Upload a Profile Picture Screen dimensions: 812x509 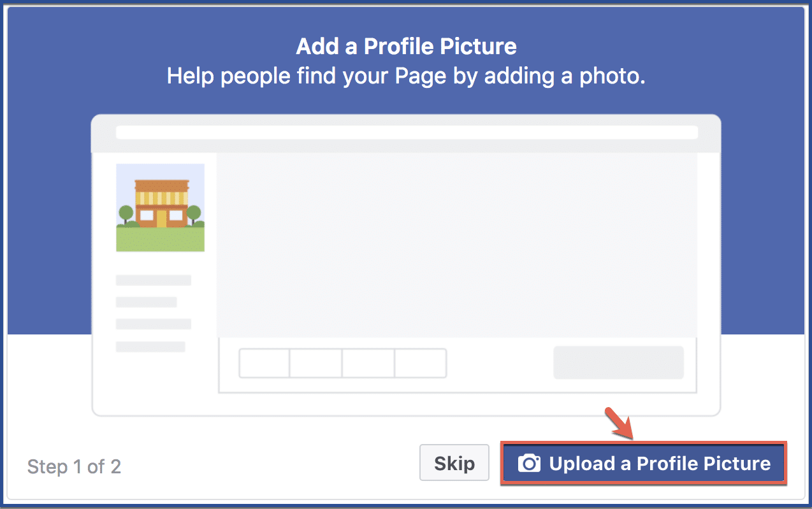click(x=644, y=463)
